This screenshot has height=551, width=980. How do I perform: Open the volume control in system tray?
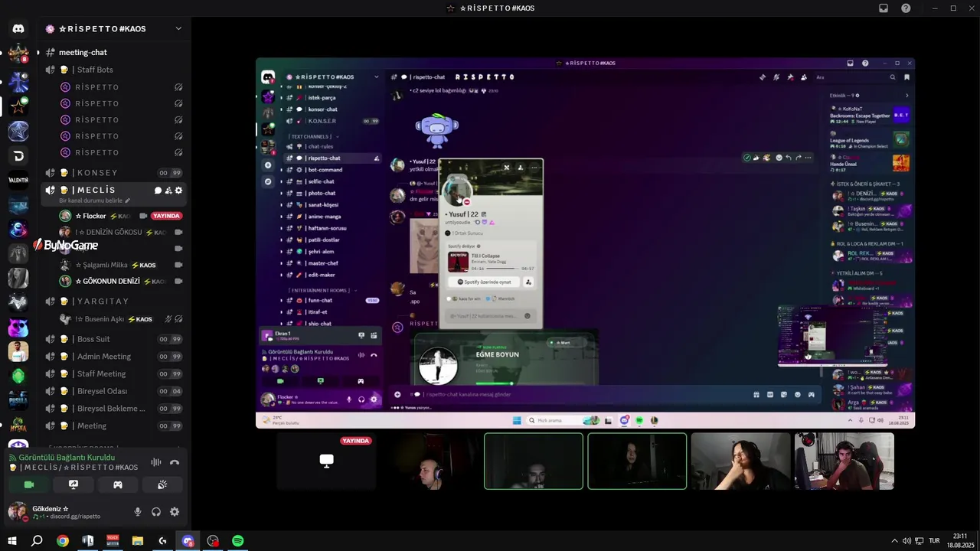906,541
